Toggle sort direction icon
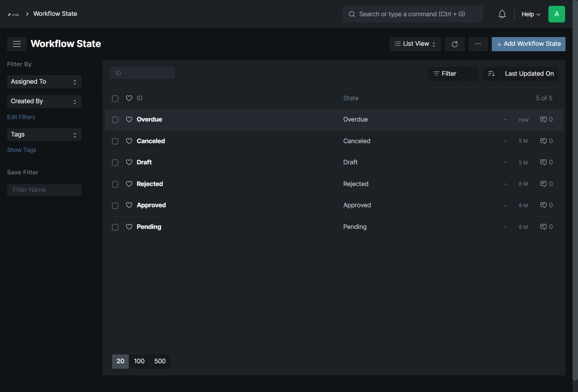 coord(491,74)
